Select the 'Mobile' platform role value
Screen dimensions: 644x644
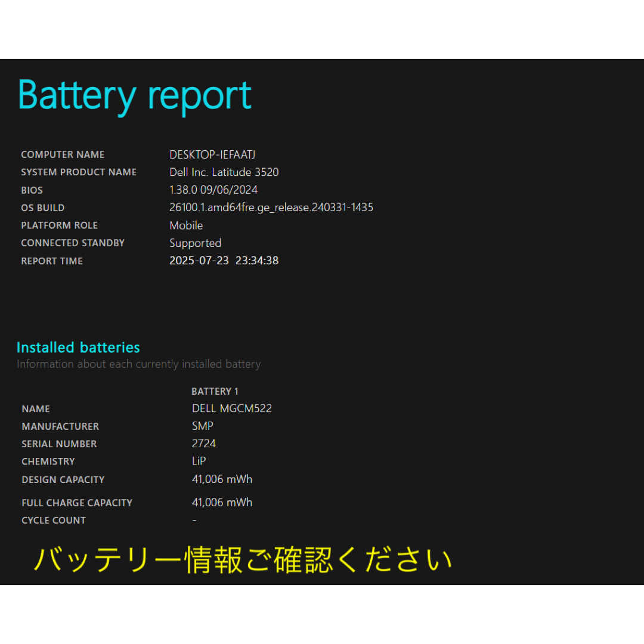186,225
